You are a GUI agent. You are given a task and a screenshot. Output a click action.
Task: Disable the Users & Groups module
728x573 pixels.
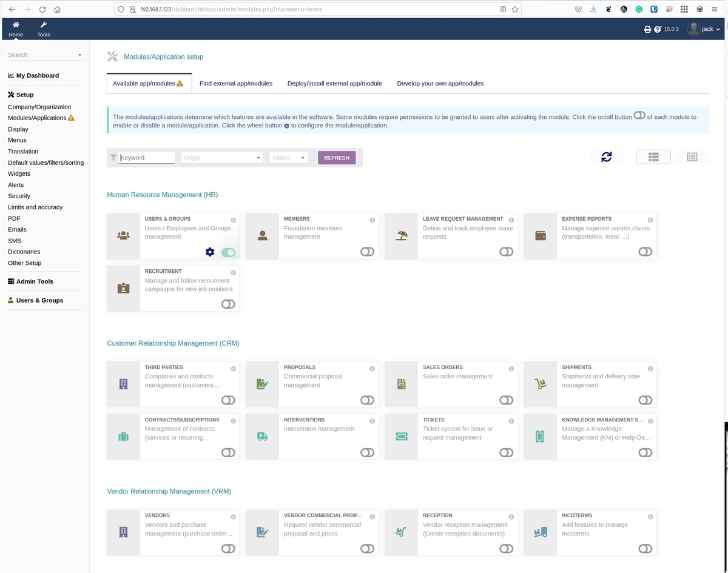[228, 252]
